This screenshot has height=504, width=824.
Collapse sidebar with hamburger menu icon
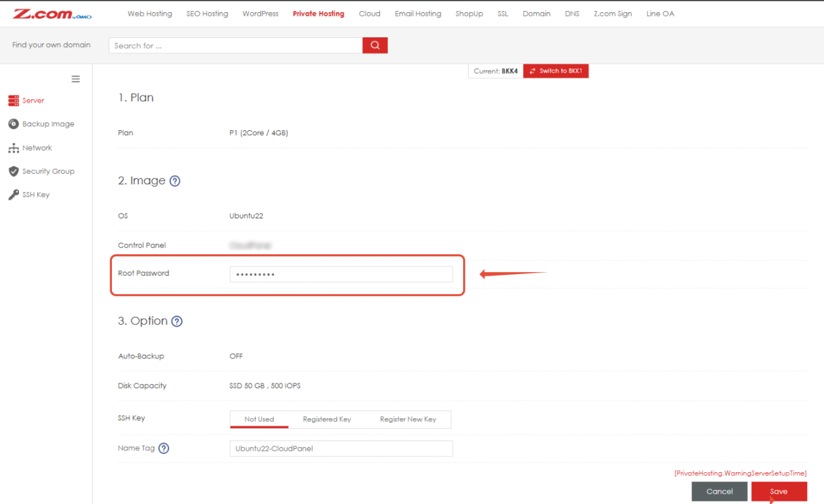(76, 79)
